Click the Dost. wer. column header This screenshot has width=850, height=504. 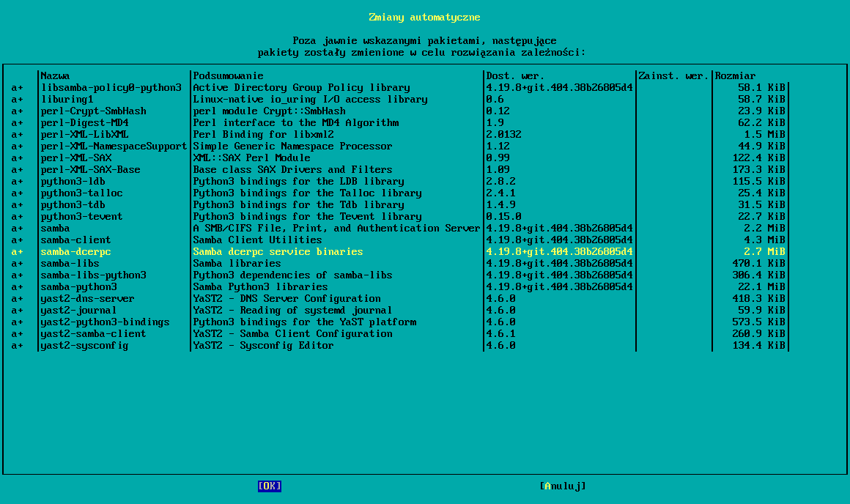click(x=516, y=76)
